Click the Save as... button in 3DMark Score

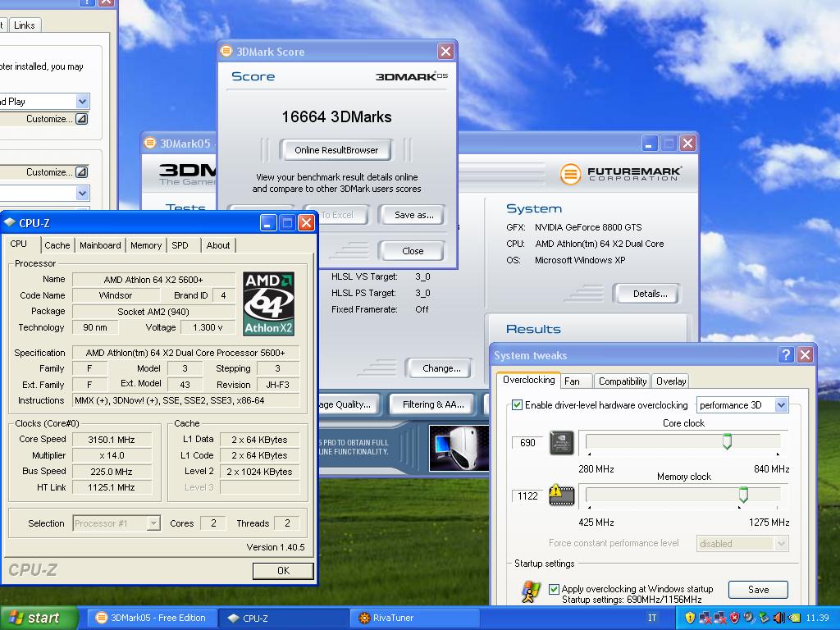413,215
